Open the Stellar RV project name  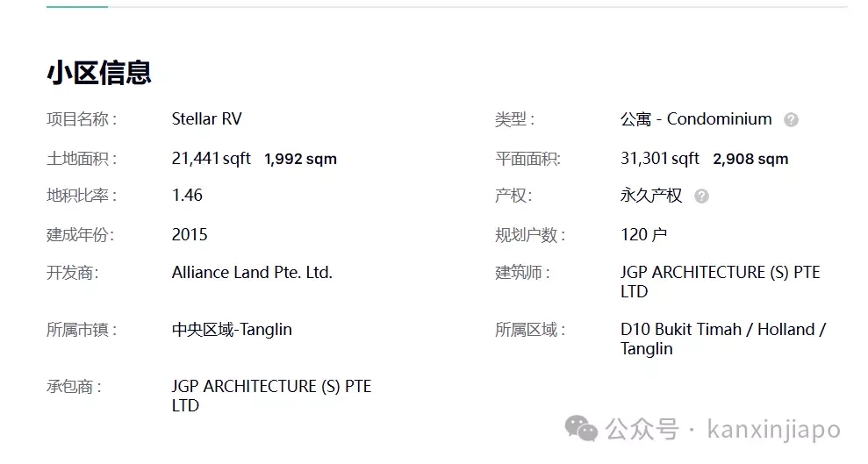click(206, 119)
